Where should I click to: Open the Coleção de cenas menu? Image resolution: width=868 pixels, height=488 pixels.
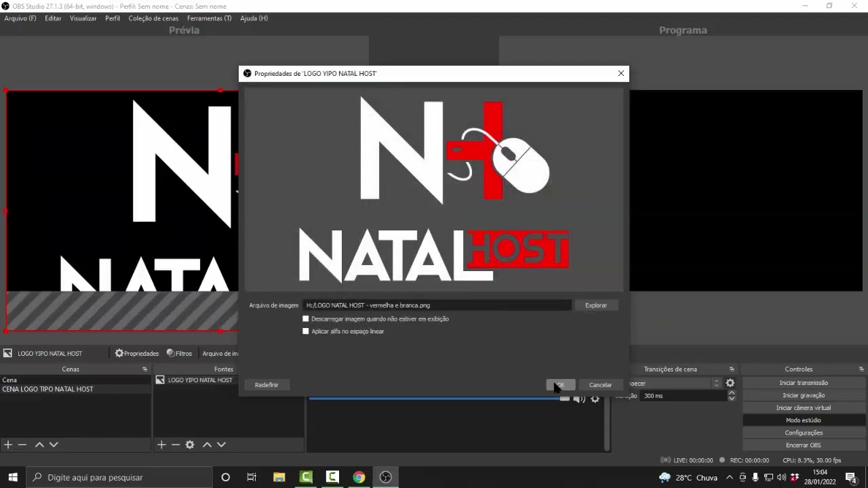(x=154, y=18)
